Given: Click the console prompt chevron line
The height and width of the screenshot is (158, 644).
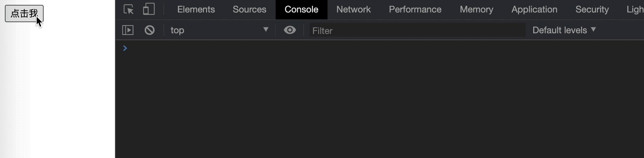Looking at the screenshot, I should click(379, 48).
